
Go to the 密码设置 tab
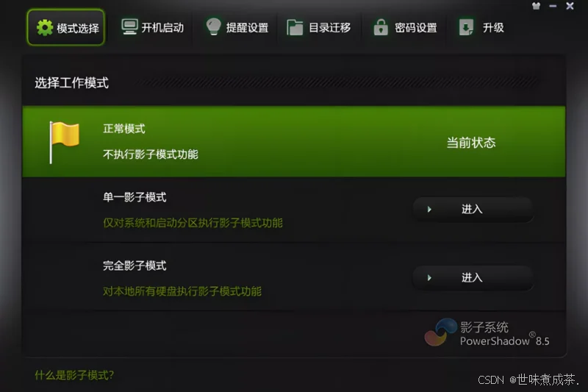click(x=405, y=27)
